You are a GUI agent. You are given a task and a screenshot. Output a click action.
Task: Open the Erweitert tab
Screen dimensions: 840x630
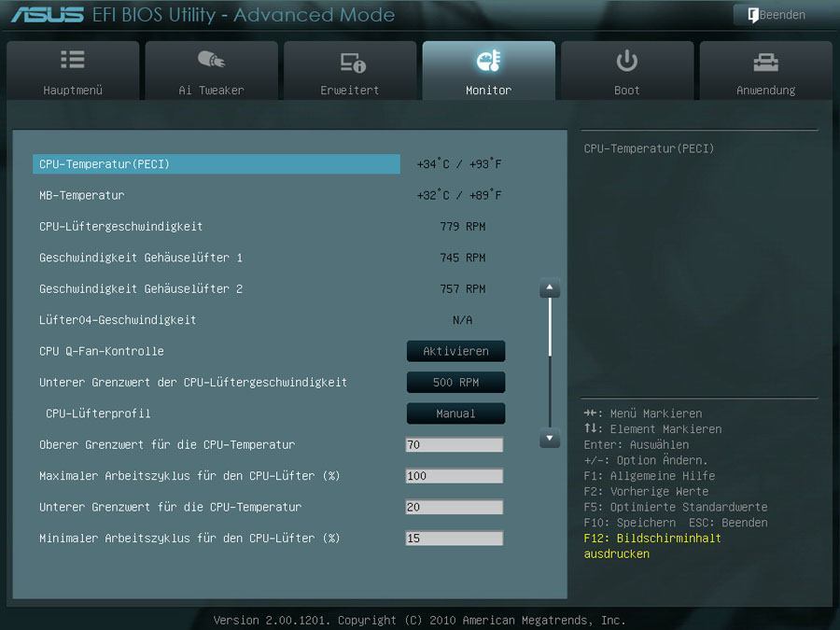click(350, 70)
